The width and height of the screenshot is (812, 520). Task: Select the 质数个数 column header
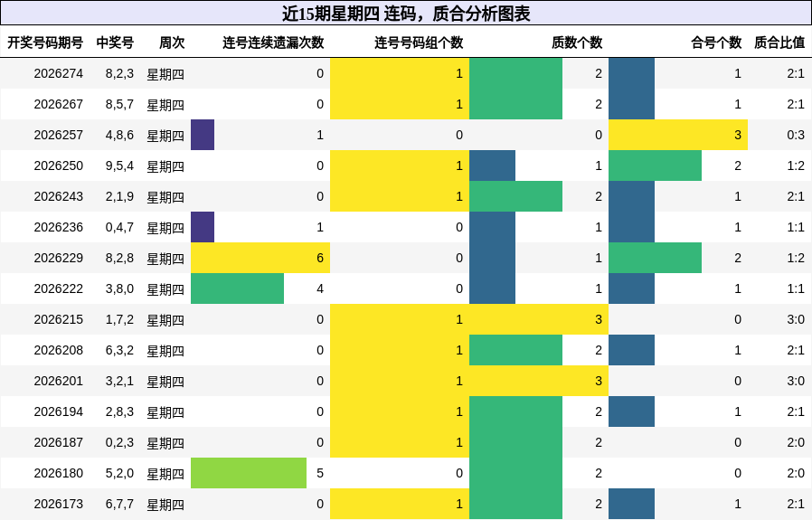577,43
